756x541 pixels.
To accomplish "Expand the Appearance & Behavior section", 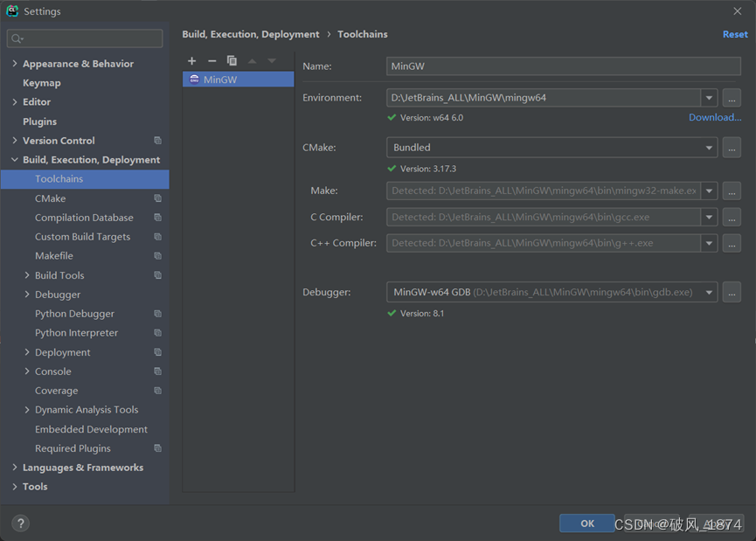I will [15, 64].
